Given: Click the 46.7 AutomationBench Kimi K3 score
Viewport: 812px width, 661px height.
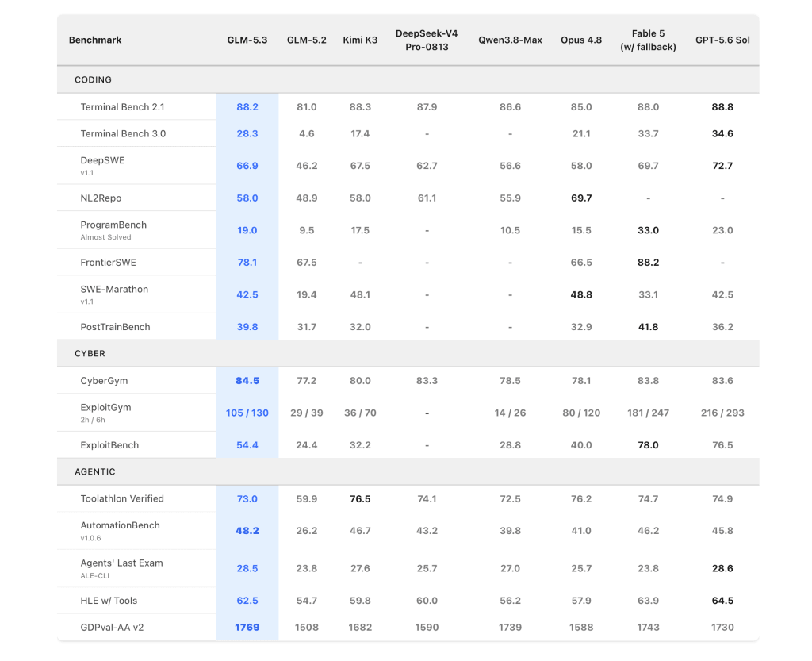Looking at the screenshot, I should (x=360, y=530).
